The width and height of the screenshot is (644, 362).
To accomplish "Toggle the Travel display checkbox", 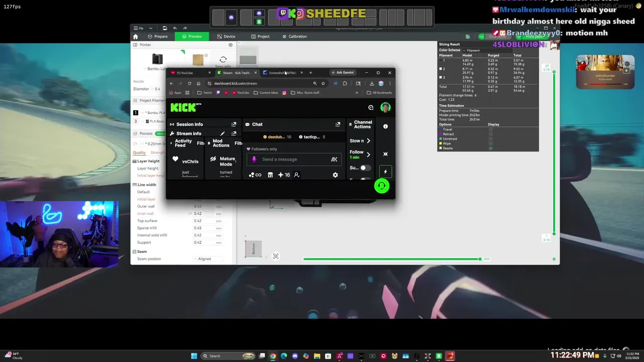I will tap(491, 130).
